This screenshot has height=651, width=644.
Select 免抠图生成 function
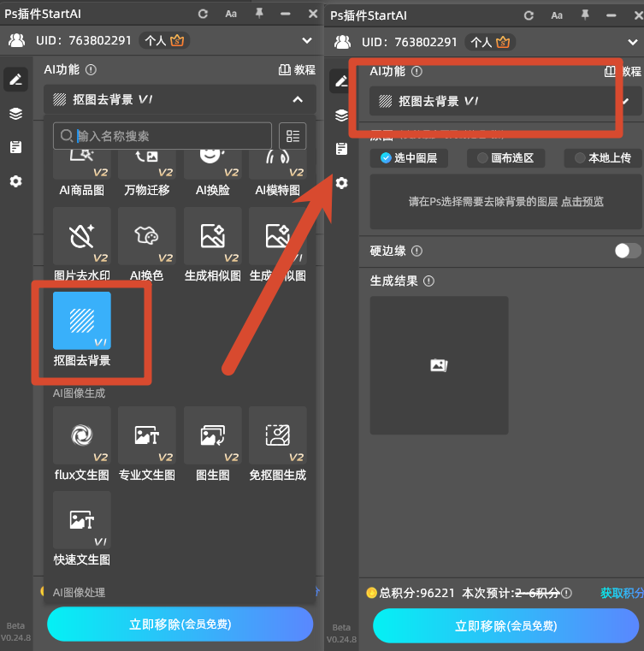click(278, 444)
